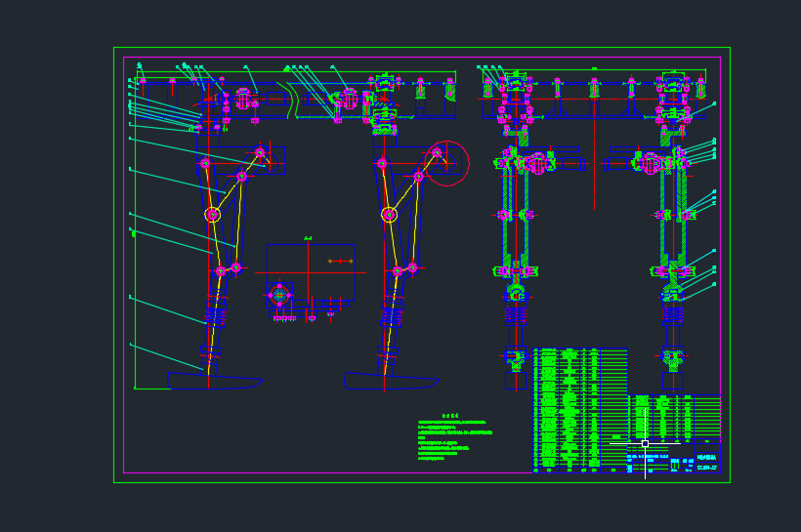Select the green technical notes text block

(x=454, y=437)
